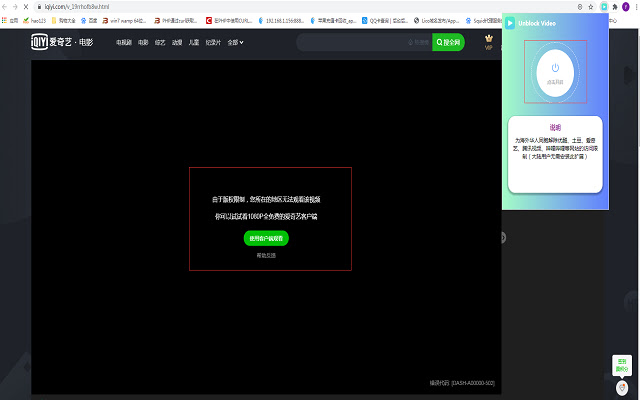Click the iQIYI search input field

click(364, 42)
